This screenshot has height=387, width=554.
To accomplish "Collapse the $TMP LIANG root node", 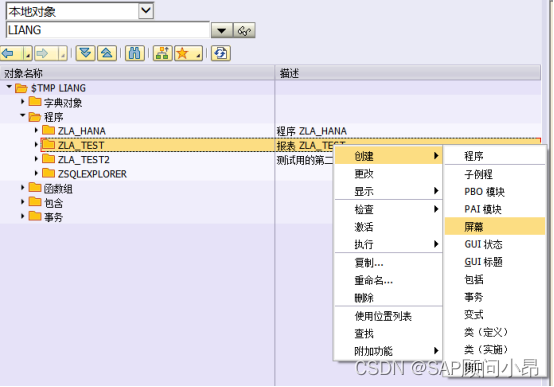I will point(9,87).
